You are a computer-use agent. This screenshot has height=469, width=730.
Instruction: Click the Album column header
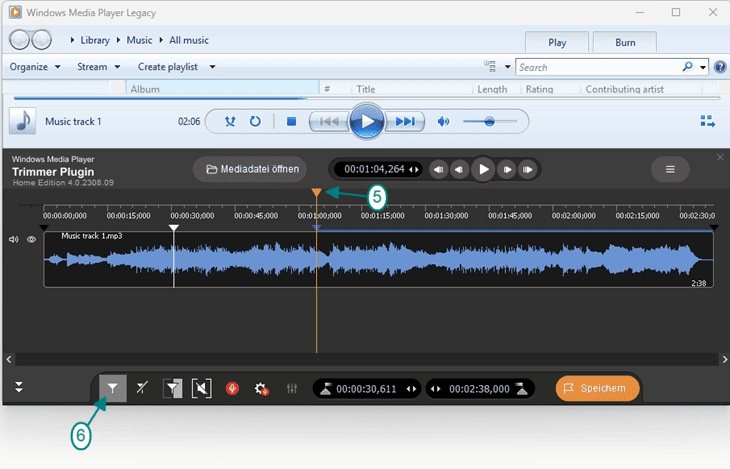[x=222, y=89]
